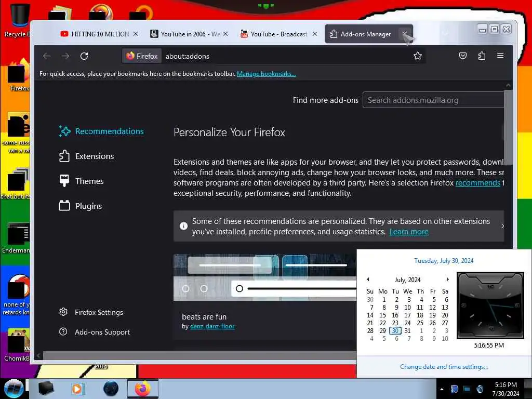532x399 pixels.
Task: Open danz_danz_floor author link
Action: (212, 326)
